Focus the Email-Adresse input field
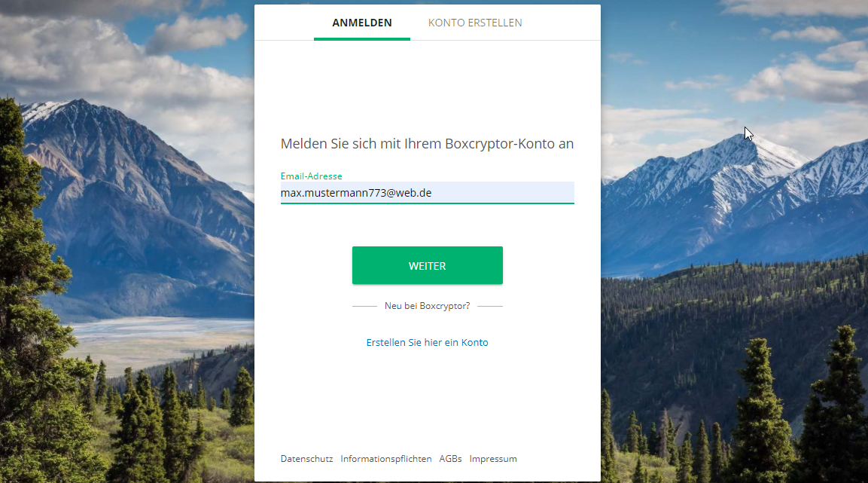868x483 pixels. [428, 193]
